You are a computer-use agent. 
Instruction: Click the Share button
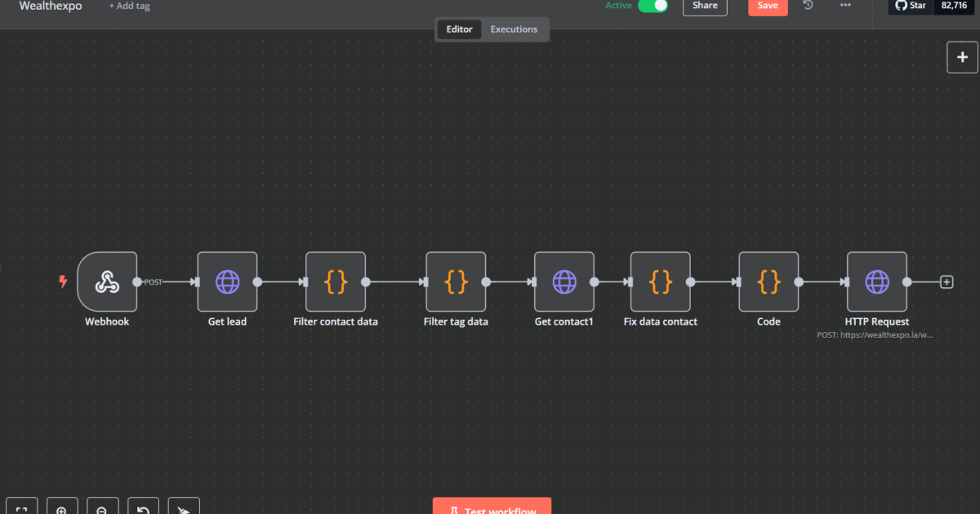(x=705, y=7)
